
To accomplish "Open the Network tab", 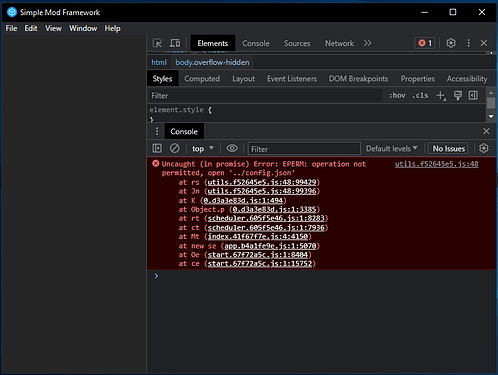I will point(339,43).
